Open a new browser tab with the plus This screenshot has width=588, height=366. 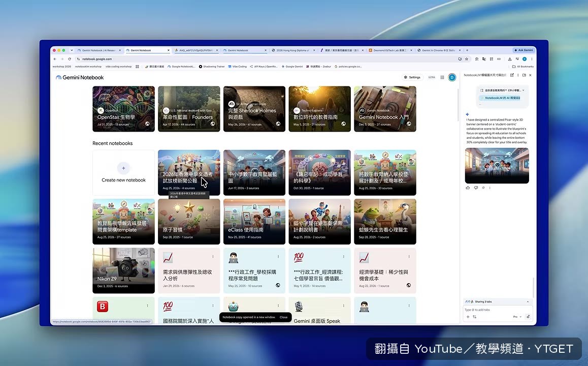(467, 50)
